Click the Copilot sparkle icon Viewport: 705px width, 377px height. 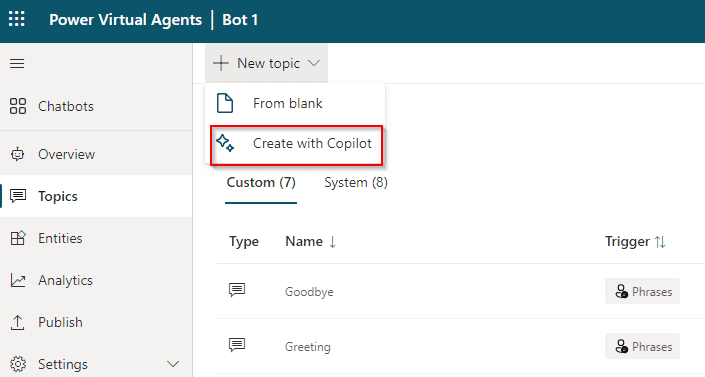pyautogui.click(x=225, y=143)
